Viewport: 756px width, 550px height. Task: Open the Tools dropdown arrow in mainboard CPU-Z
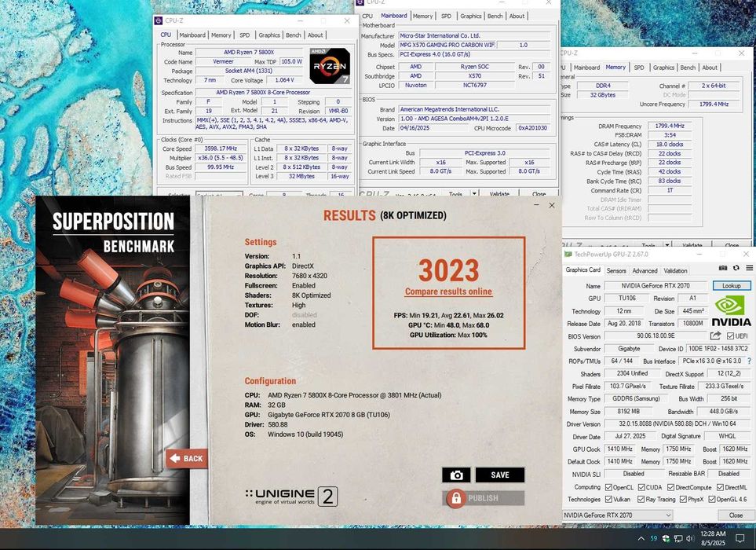pos(474,193)
